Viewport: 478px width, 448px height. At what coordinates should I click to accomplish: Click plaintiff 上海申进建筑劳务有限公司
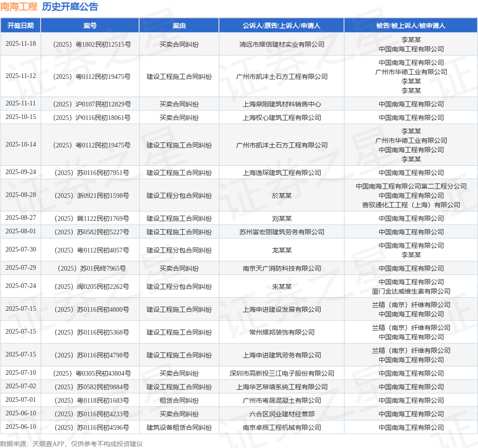point(281,355)
